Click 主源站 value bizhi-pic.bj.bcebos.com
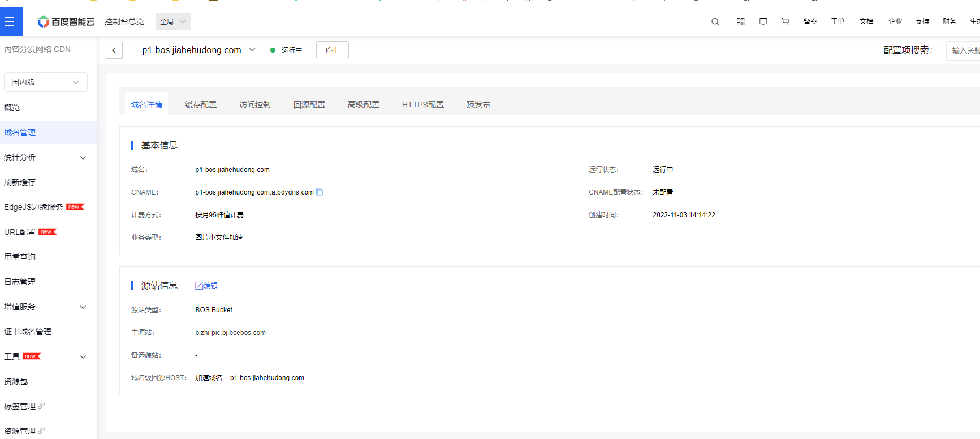This screenshot has width=980, height=439. pos(230,333)
